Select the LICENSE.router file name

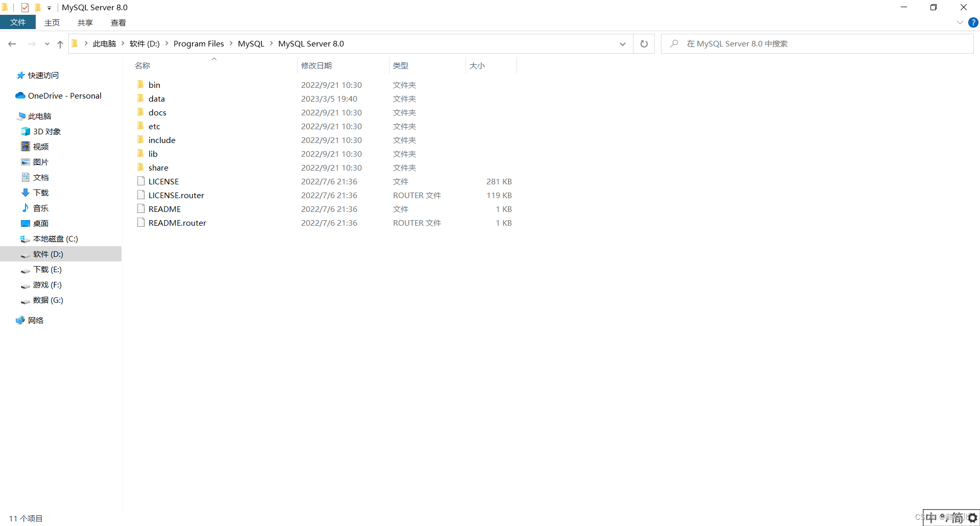point(176,195)
